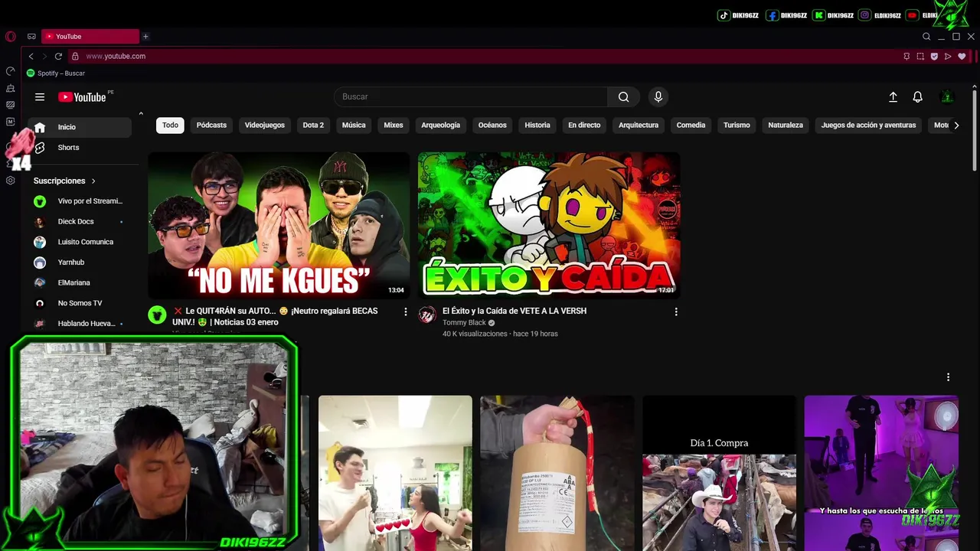Click the pin icon in address bar
The width and height of the screenshot is (980, 551).
click(x=906, y=56)
